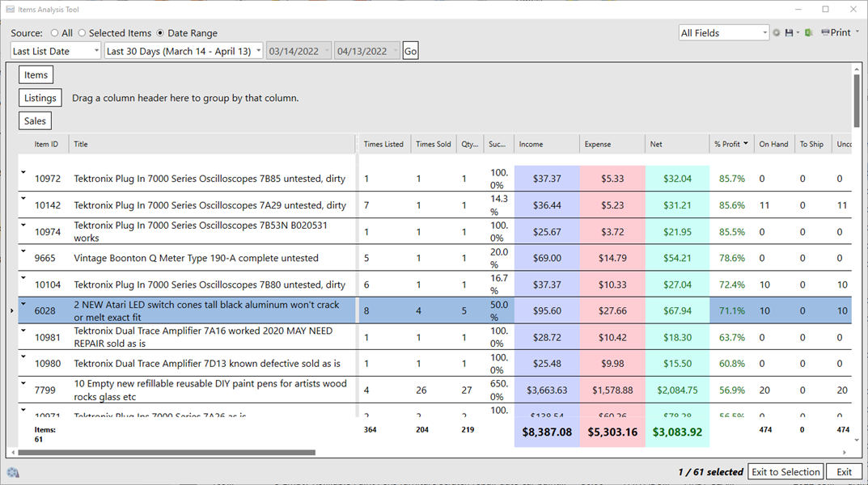Click Exit to Selection button

(785, 472)
